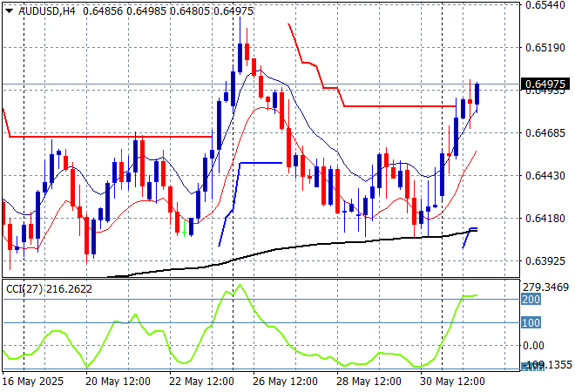Click the 26 May 12:00 time label
The height and width of the screenshot is (392, 575).
[x=284, y=382]
